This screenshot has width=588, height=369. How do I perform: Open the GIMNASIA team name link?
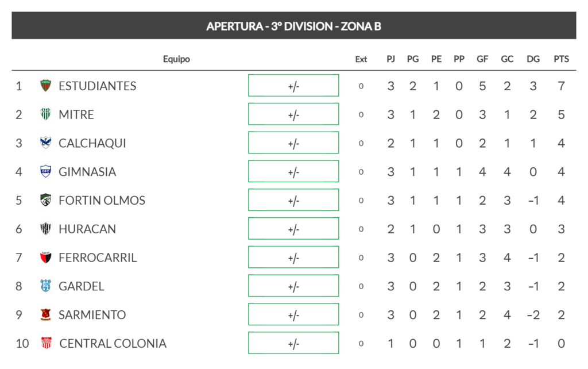click(87, 171)
